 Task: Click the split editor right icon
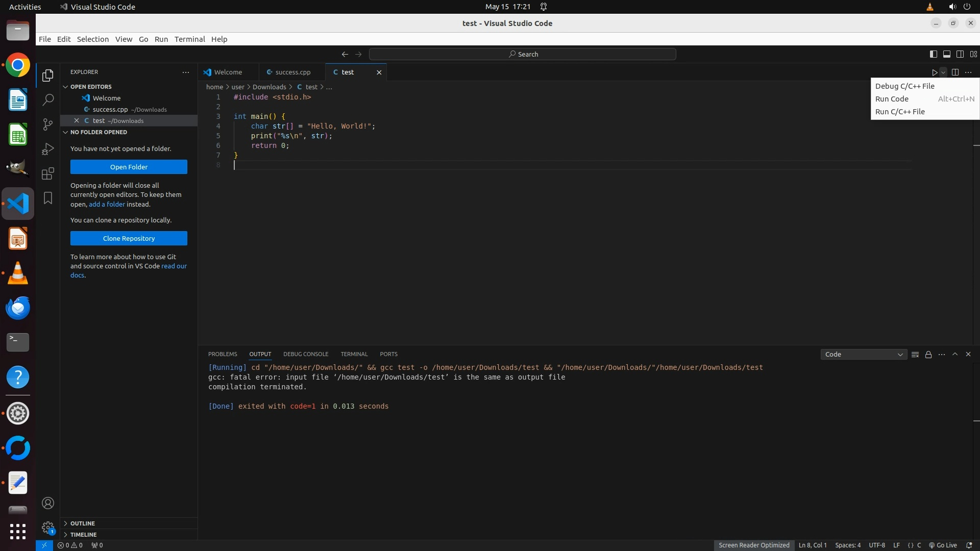click(x=955, y=72)
